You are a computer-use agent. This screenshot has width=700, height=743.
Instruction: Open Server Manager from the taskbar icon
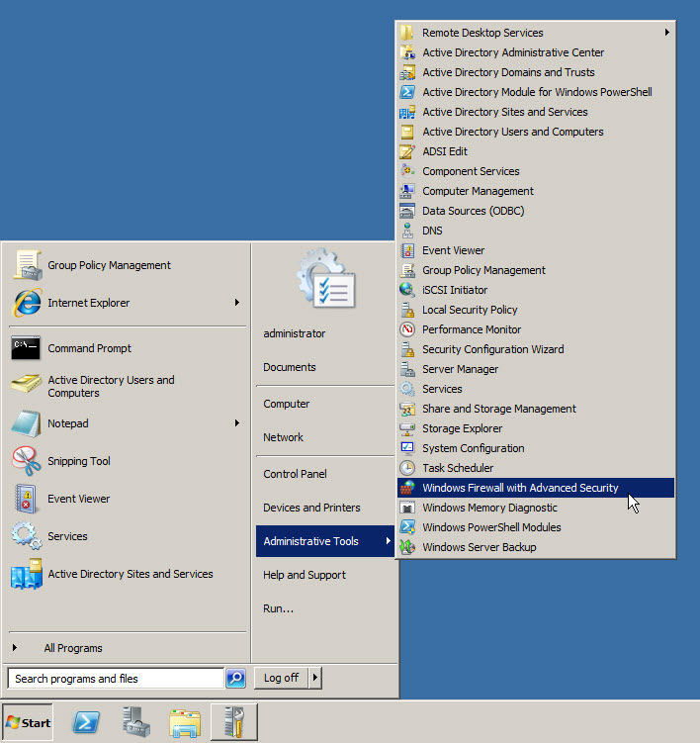tap(136, 722)
